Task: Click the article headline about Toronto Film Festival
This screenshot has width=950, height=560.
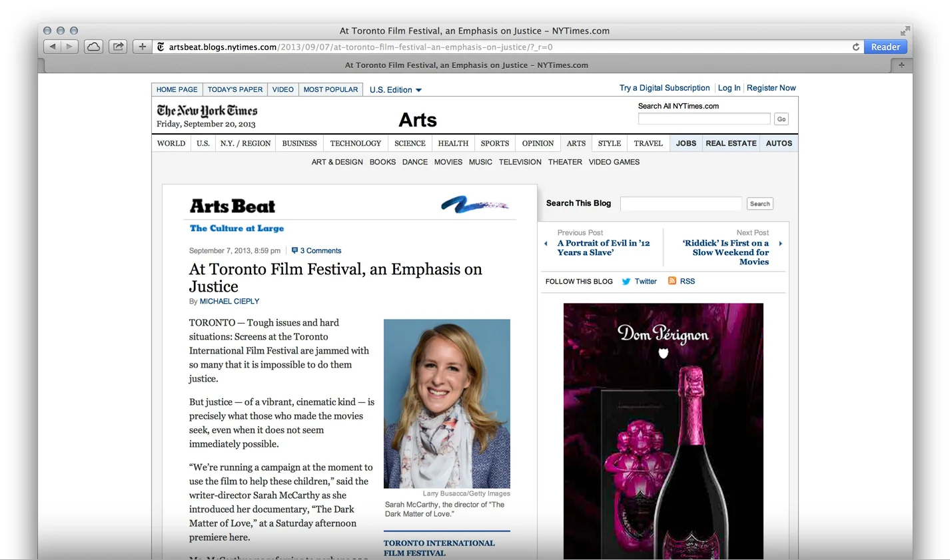Action: (335, 278)
